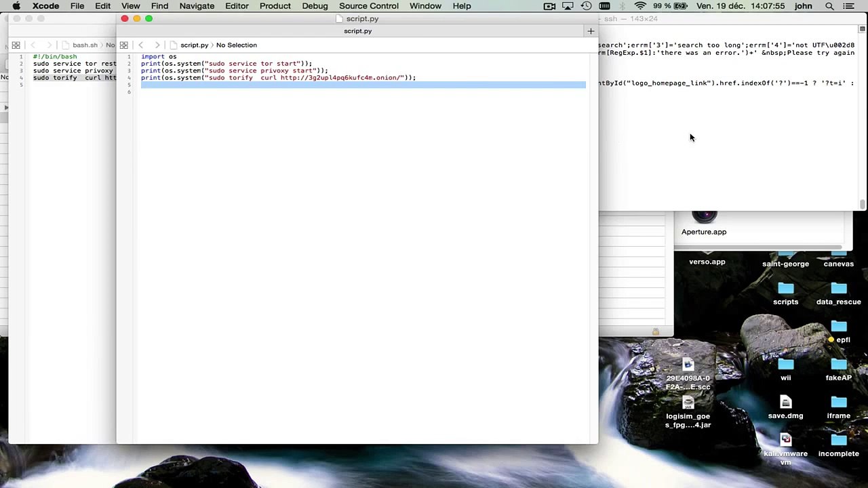
Task: Open the Xcode application menu
Action: coord(46,6)
